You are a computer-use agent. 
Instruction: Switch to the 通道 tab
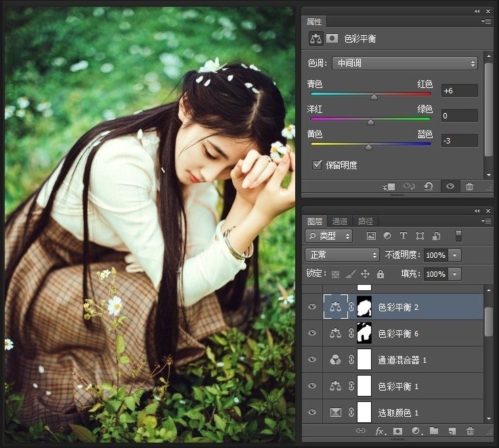[340, 221]
